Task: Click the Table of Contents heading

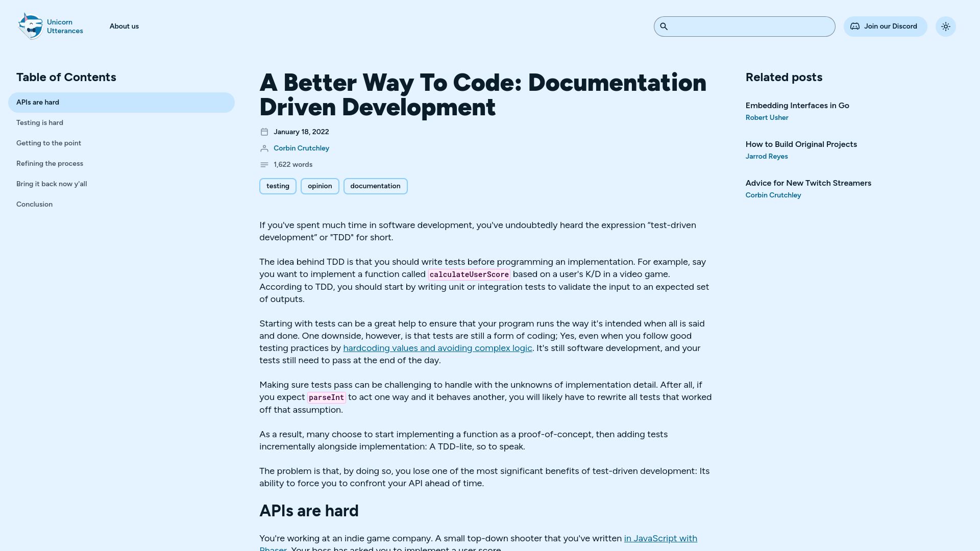Action: (66, 78)
